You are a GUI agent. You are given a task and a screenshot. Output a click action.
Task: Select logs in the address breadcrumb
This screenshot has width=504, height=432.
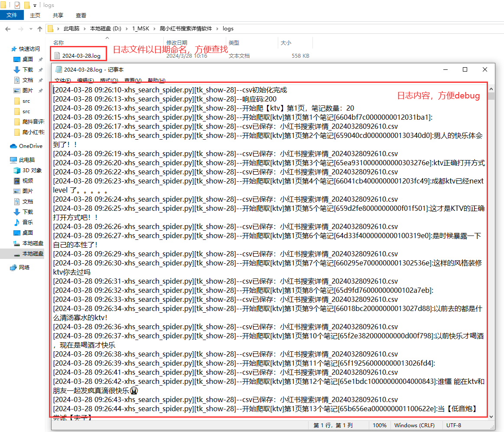tap(228, 29)
